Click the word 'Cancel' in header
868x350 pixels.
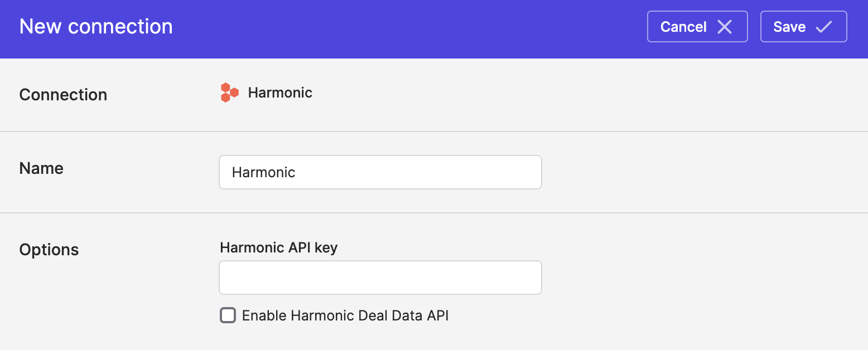(683, 27)
